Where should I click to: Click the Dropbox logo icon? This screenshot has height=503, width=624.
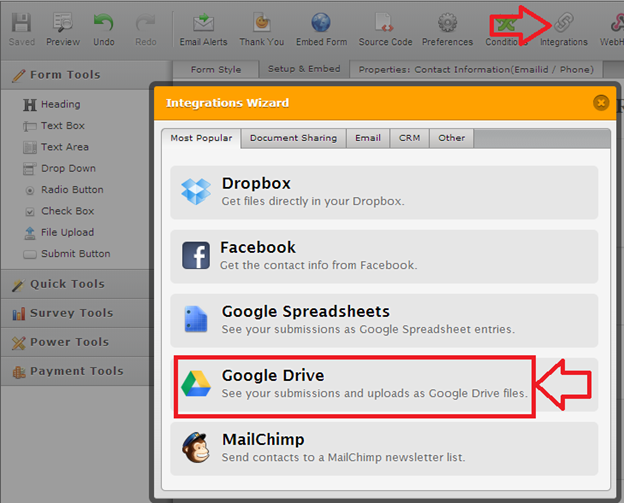click(196, 192)
